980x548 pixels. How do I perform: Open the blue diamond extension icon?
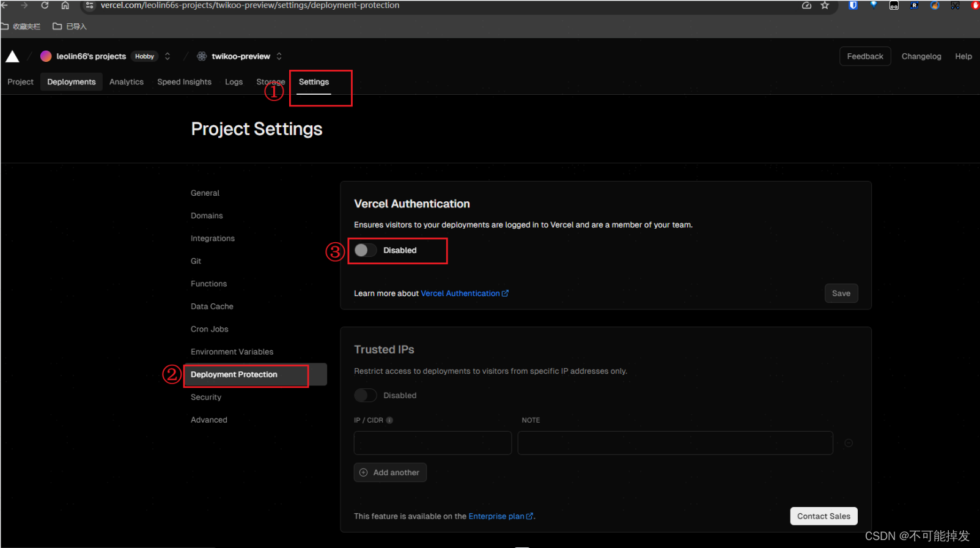874,5
